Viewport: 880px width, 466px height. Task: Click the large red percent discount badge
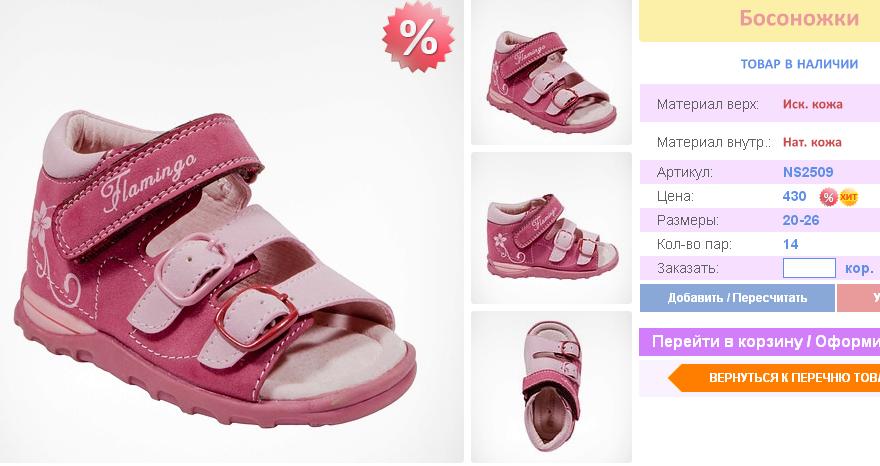[x=419, y=37]
